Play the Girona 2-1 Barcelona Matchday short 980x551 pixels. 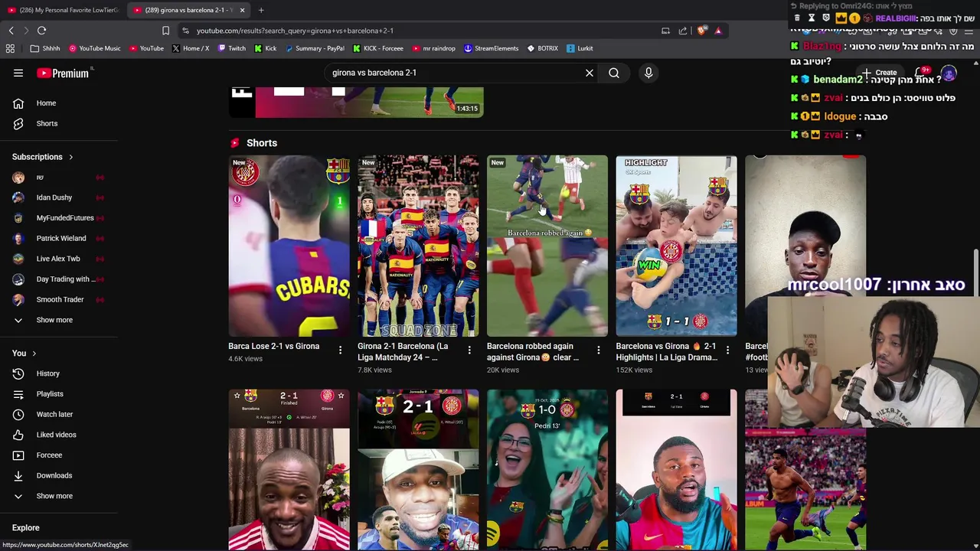pos(418,246)
